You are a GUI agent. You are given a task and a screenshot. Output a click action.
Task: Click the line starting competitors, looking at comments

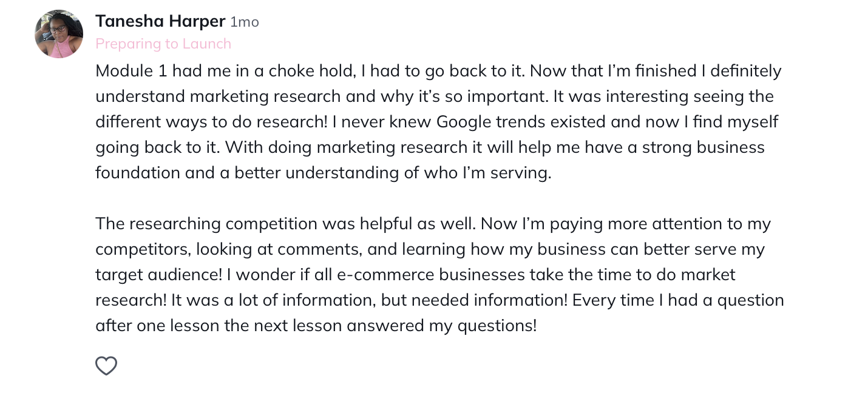pyautogui.click(x=430, y=249)
